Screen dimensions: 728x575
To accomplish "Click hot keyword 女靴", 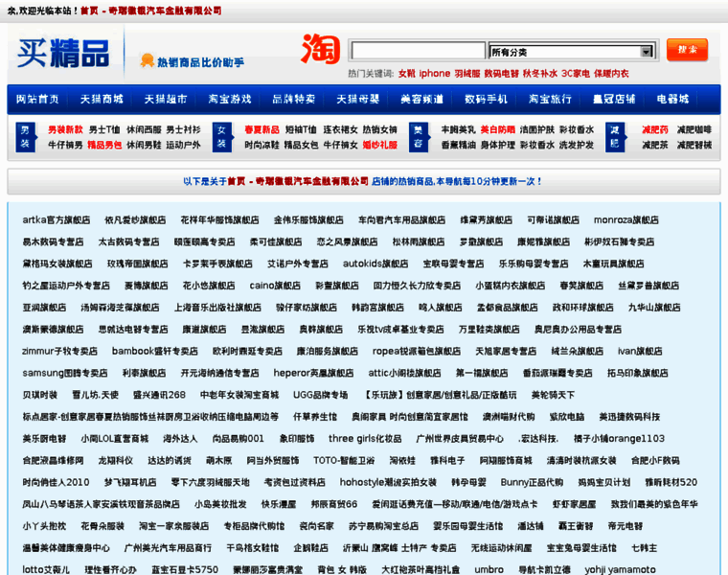I will point(407,74).
